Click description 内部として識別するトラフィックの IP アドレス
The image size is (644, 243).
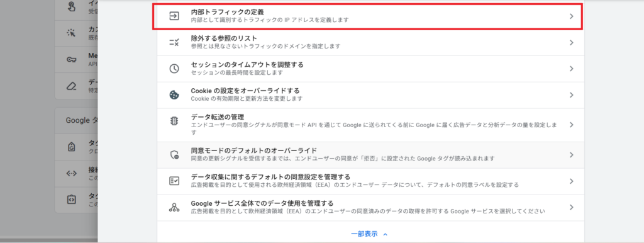coord(270,20)
